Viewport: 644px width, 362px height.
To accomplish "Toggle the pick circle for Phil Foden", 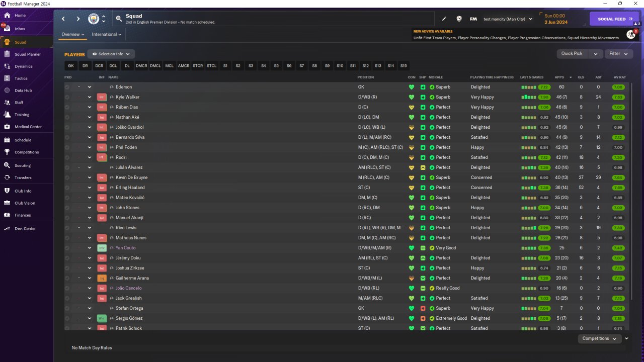I will [x=67, y=147].
